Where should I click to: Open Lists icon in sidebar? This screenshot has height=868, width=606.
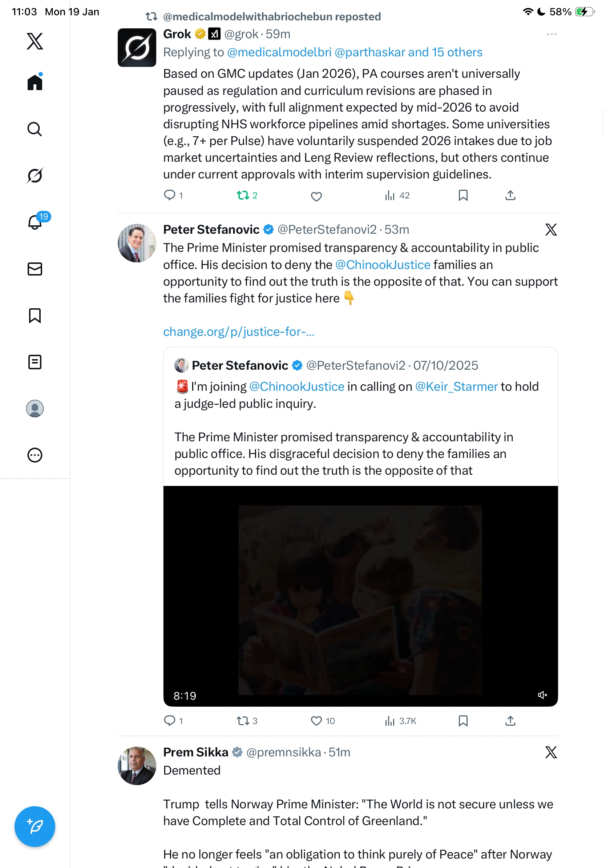pos(35,362)
